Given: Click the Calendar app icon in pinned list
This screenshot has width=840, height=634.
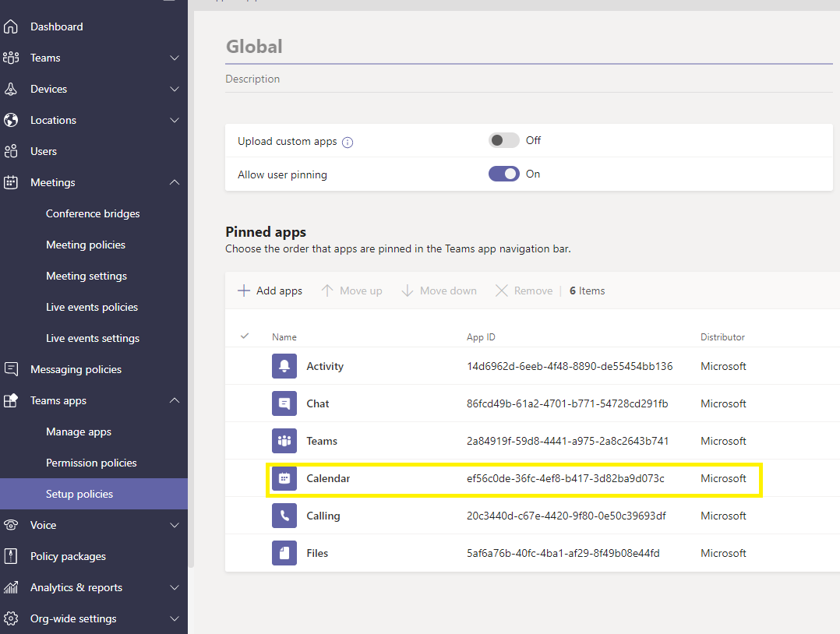Looking at the screenshot, I should pyautogui.click(x=284, y=478).
